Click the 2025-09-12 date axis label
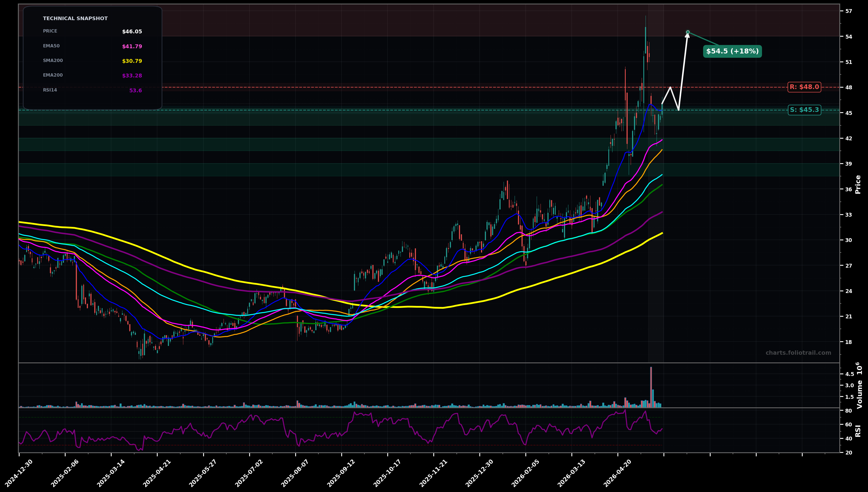 (x=342, y=473)
